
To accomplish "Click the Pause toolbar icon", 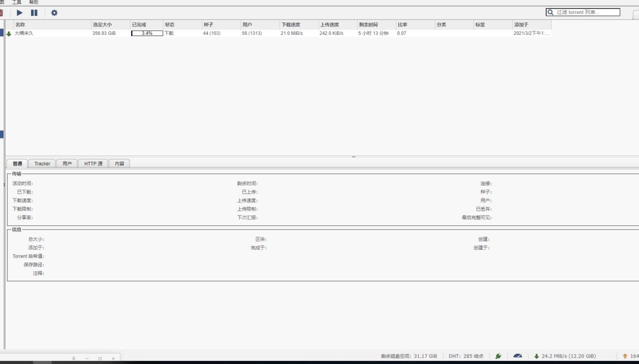I will pyautogui.click(x=34, y=13).
